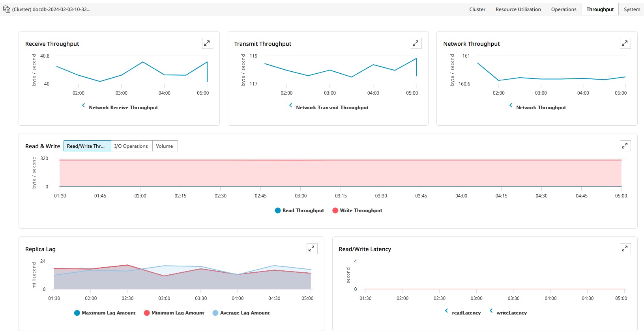Open the Operations tab
This screenshot has height=335, width=644.
pos(563,9)
